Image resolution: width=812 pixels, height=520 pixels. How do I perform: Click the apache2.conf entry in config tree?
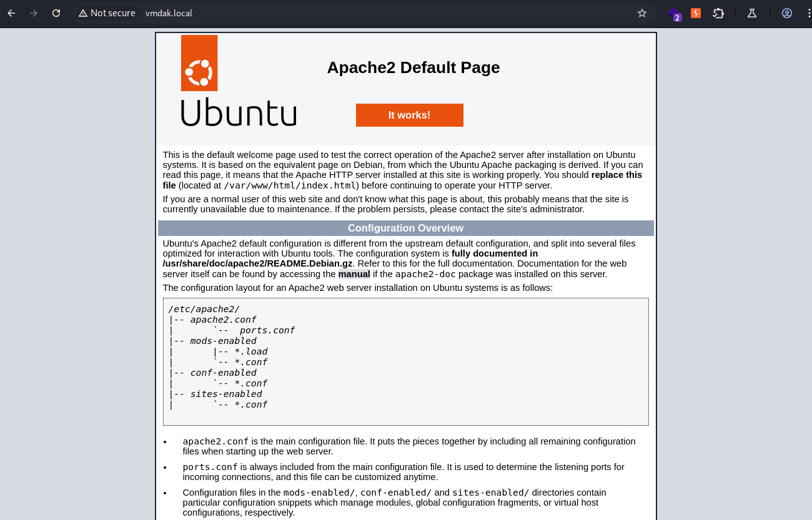(223, 320)
